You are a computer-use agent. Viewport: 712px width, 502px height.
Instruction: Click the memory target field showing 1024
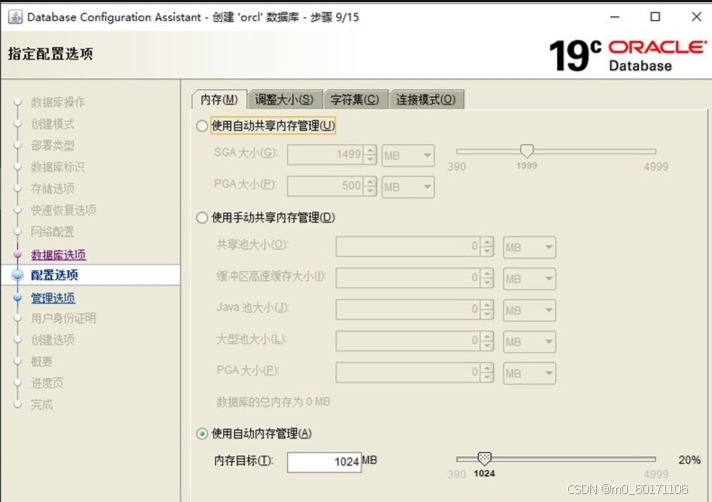(324, 462)
